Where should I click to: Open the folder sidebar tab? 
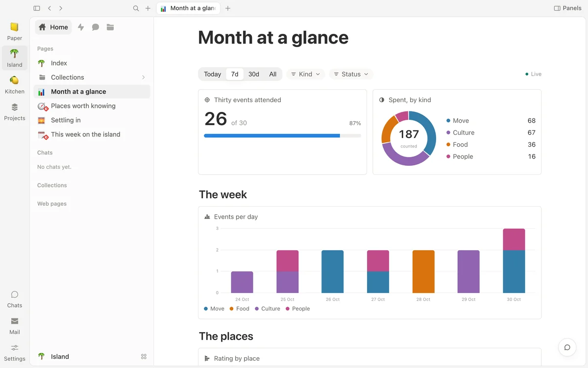110,27
